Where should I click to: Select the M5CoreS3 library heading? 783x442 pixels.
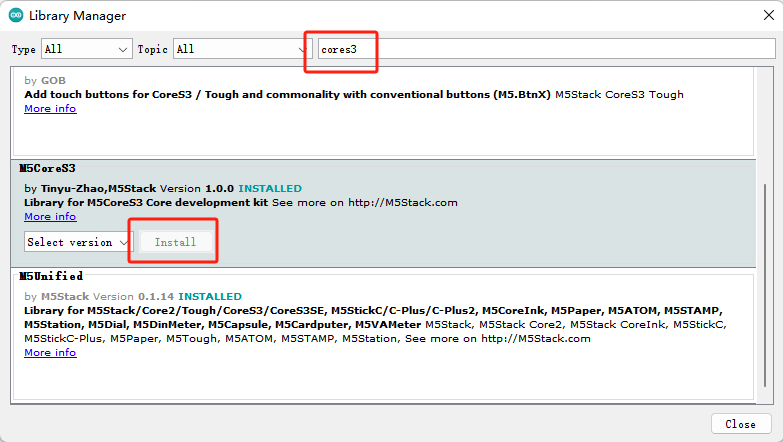pos(47,169)
